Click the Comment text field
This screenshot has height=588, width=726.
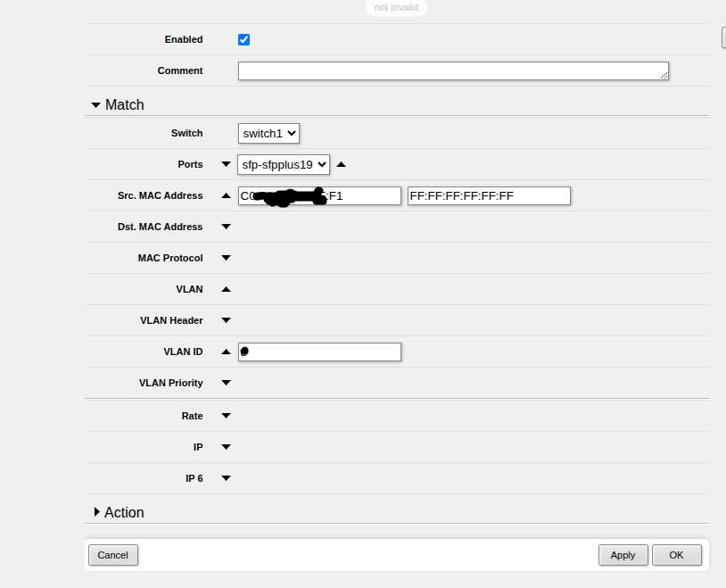(452, 71)
